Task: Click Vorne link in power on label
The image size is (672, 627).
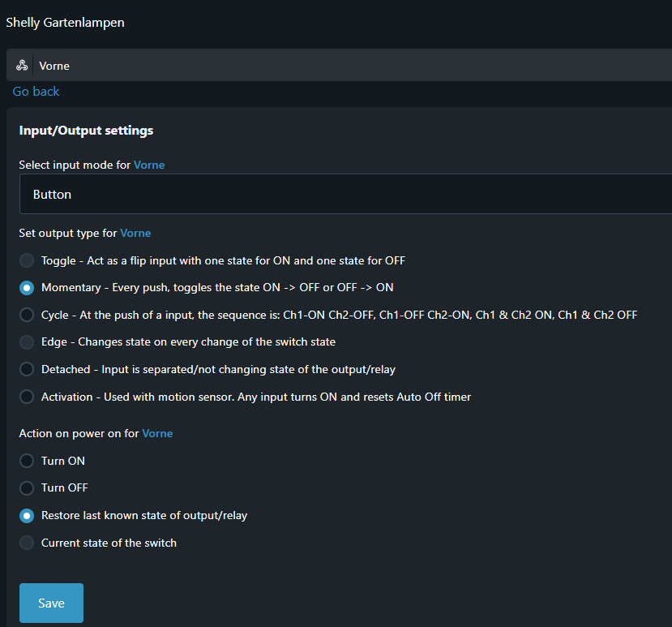Action: point(157,434)
